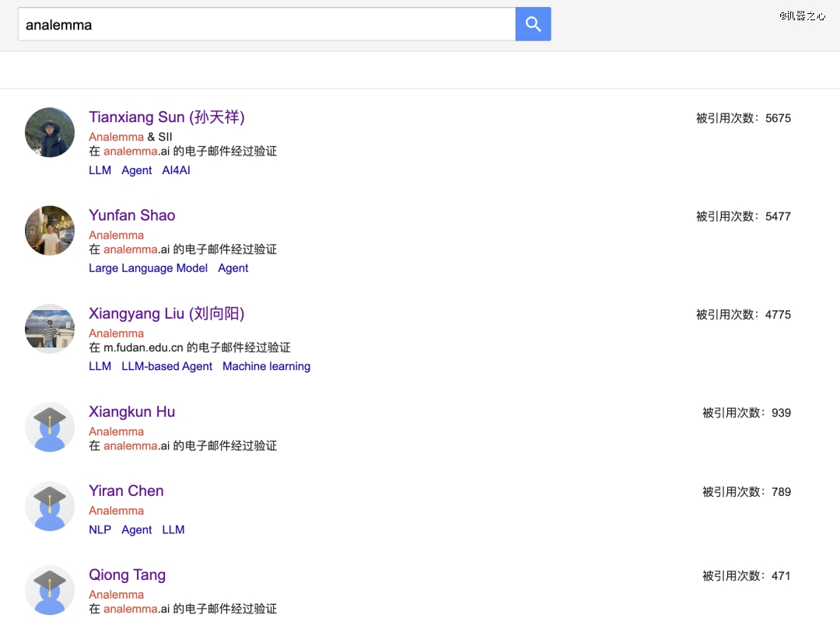Click Xiangkun Hu's default avatar icon
The height and width of the screenshot is (639, 840).
point(50,427)
